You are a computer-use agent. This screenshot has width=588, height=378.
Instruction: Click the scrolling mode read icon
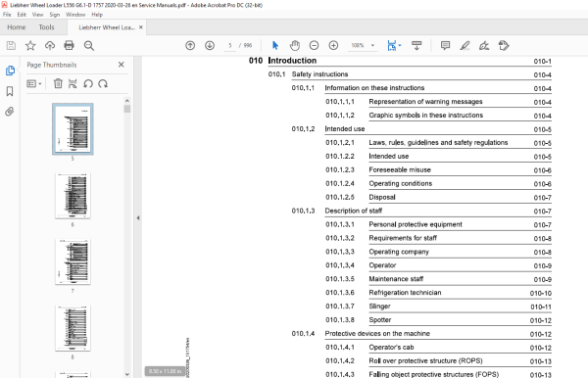pyautogui.click(x=416, y=46)
